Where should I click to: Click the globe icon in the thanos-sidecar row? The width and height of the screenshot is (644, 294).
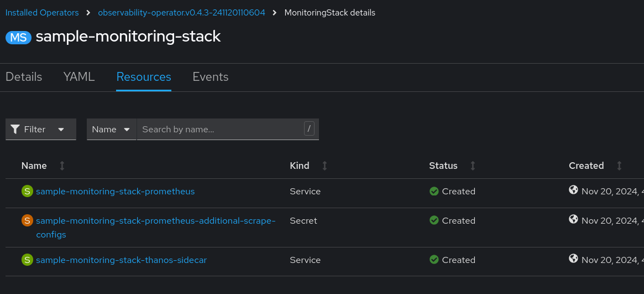click(573, 259)
